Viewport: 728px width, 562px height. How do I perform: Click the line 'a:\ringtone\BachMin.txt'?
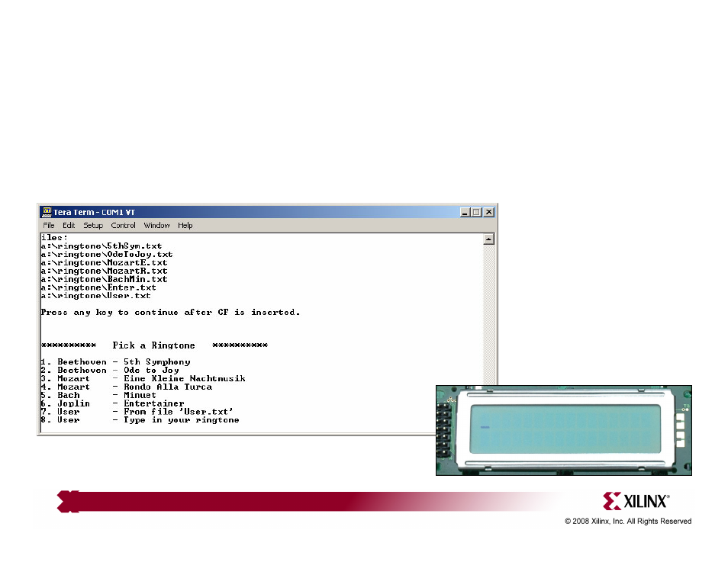pyautogui.click(x=104, y=279)
